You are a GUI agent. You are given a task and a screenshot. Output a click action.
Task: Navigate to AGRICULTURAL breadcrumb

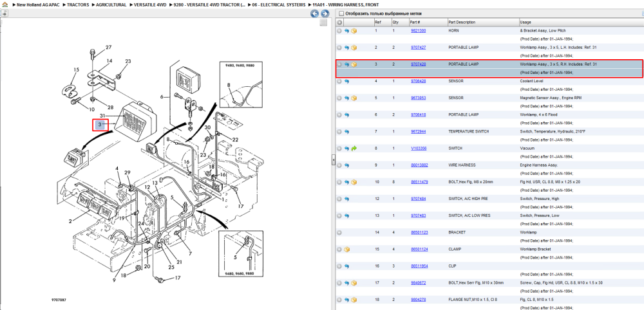[111, 5]
